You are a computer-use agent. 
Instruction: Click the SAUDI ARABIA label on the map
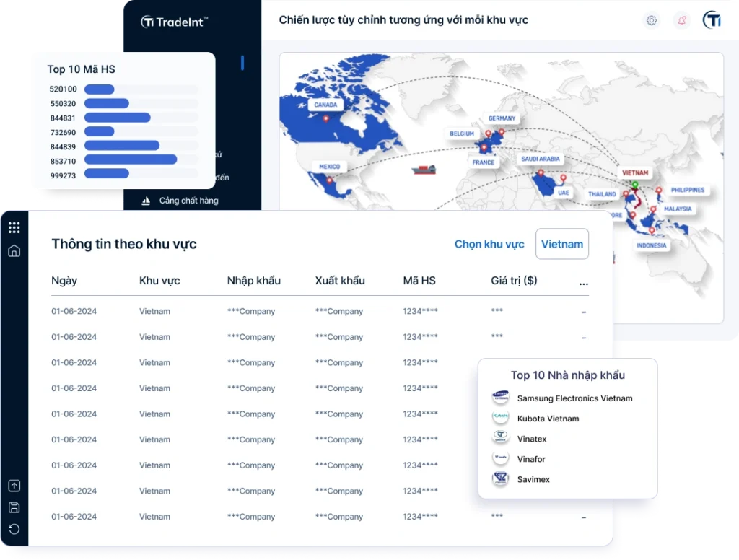tap(541, 159)
